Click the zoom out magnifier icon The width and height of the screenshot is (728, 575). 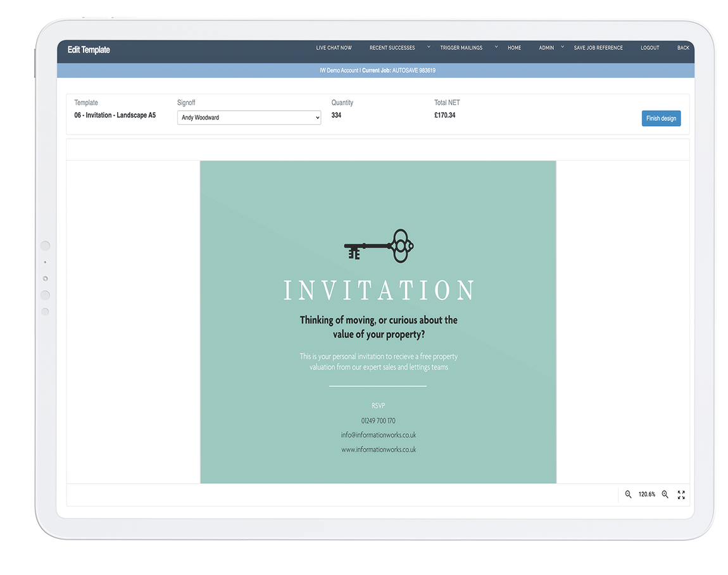[628, 495]
